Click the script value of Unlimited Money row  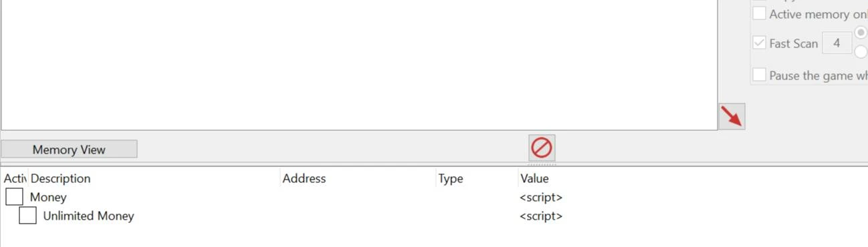541,216
